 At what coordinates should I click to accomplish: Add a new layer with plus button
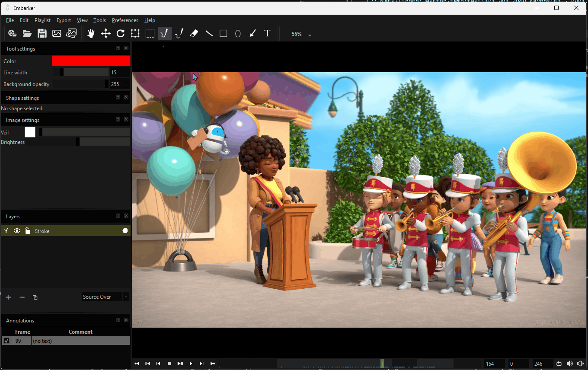point(8,297)
